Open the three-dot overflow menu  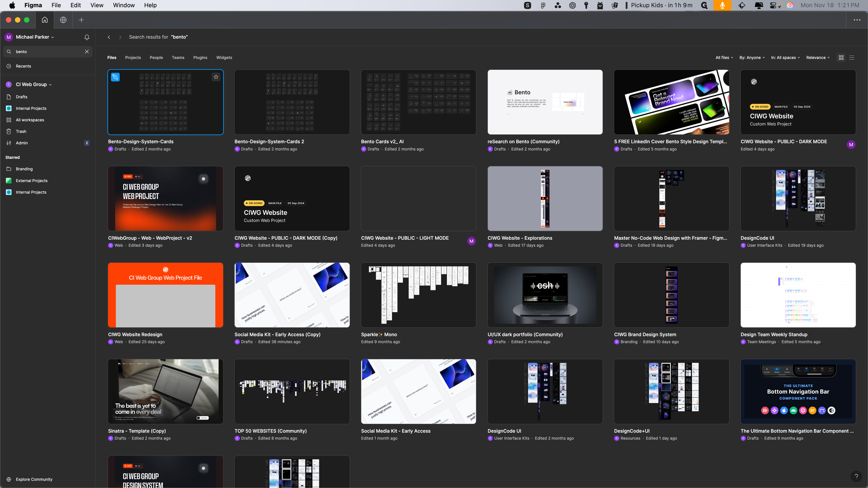[857, 20]
